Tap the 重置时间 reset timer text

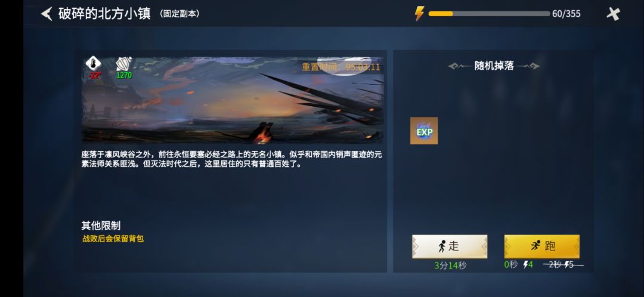pyautogui.click(x=341, y=67)
